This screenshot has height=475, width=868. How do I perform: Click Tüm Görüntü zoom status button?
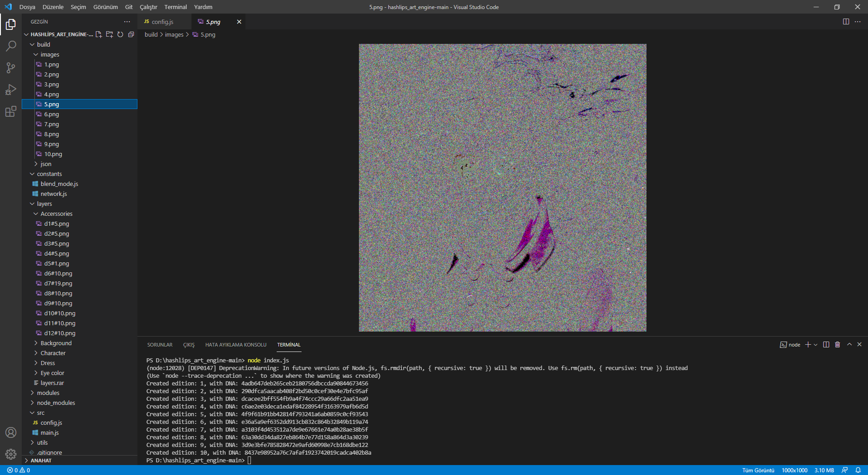tap(758, 470)
